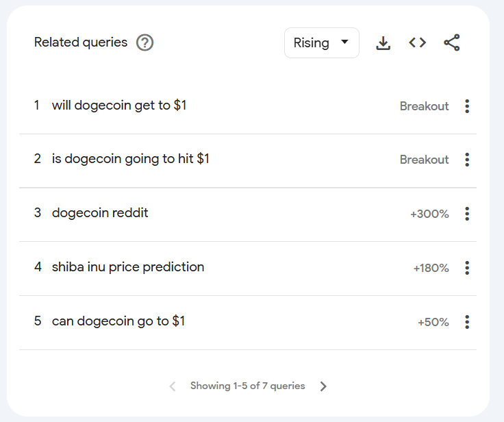
Task: Open query 'is dogecoin going to hit $1'
Action: pos(131,159)
